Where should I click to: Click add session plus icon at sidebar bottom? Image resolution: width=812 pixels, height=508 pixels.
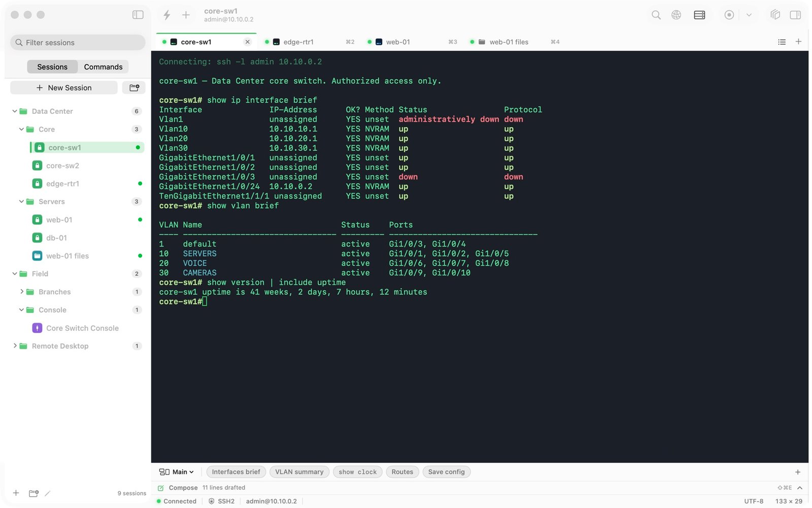click(x=16, y=493)
